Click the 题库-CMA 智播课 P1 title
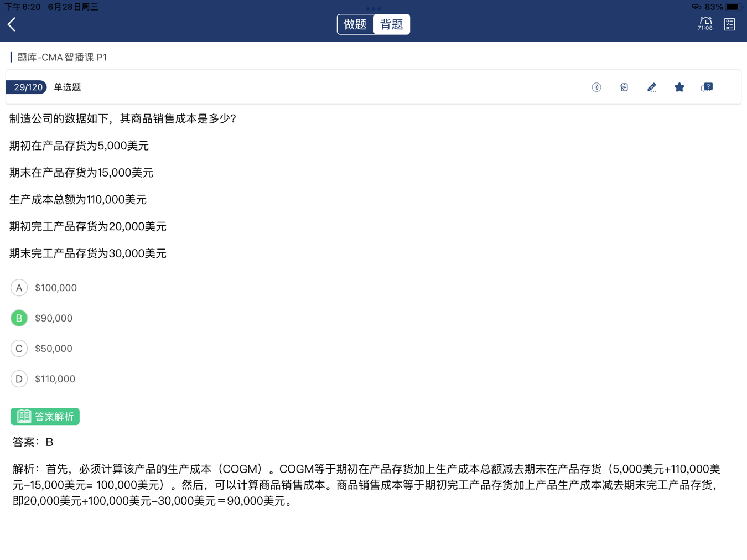The height and width of the screenshot is (560, 747). (62, 58)
